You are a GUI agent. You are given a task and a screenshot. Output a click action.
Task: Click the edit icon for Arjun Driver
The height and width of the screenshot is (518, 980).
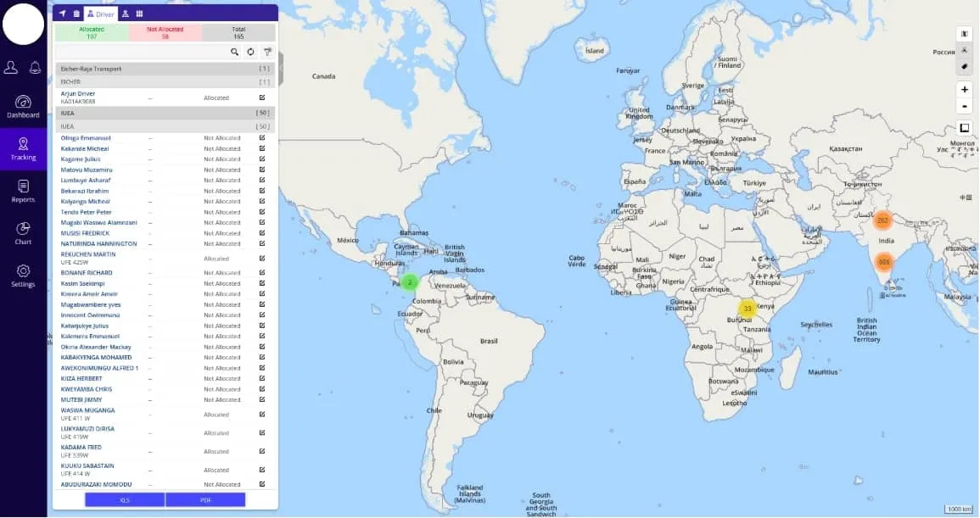pos(262,97)
